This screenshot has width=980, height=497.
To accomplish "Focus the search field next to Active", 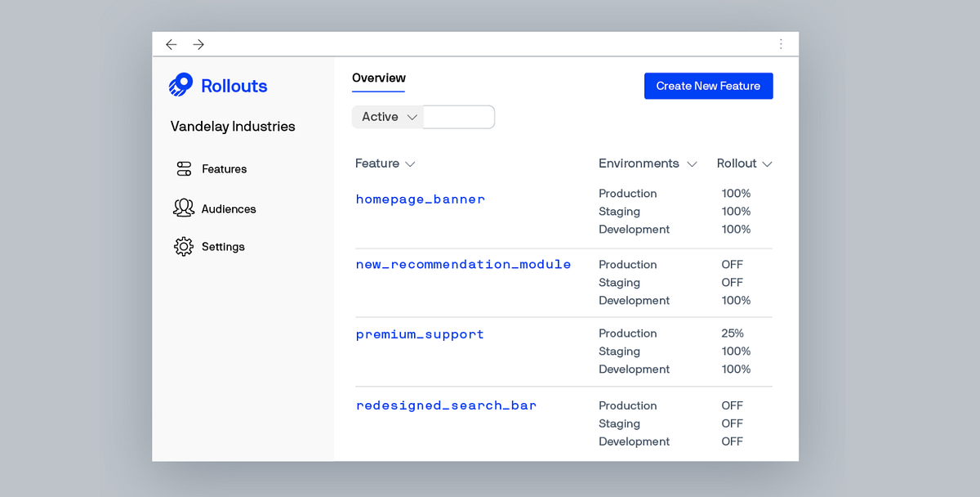I will pyautogui.click(x=459, y=117).
